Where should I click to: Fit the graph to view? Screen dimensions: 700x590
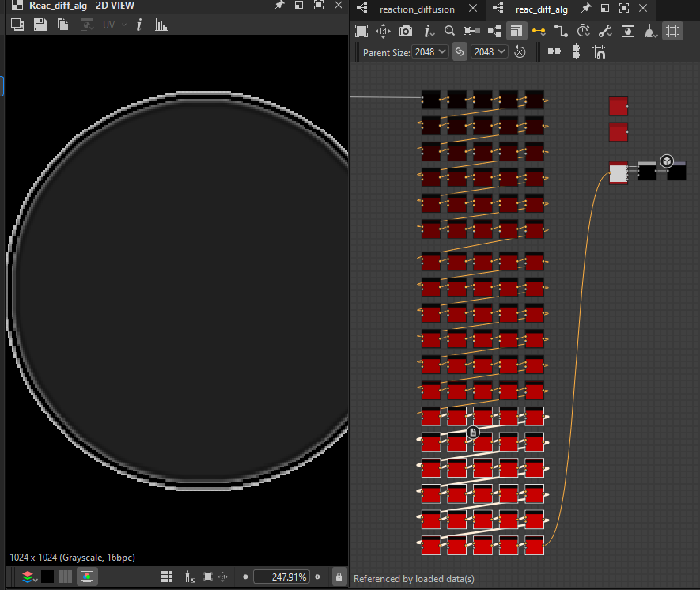[x=361, y=31]
